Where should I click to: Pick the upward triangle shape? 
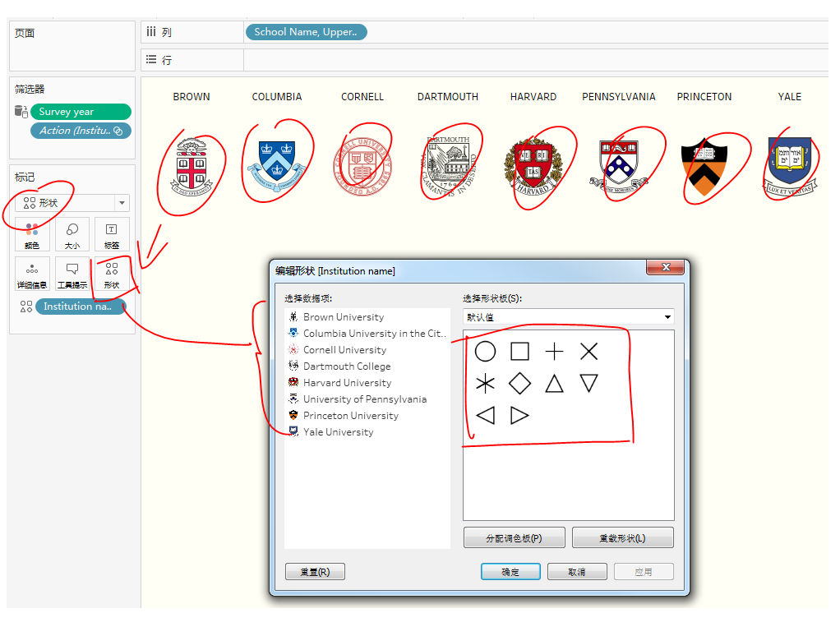click(x=555, y=383)
